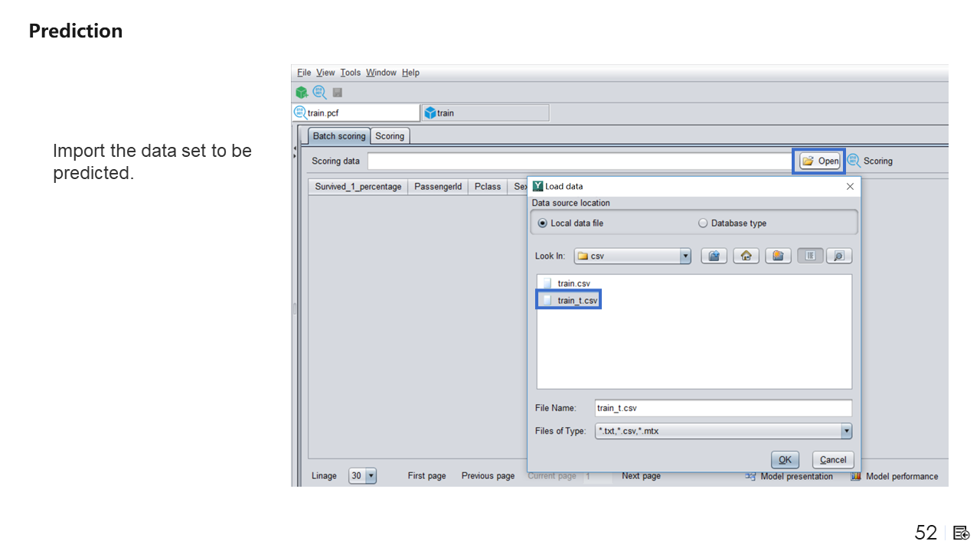Open the File menu

point(304,73)
